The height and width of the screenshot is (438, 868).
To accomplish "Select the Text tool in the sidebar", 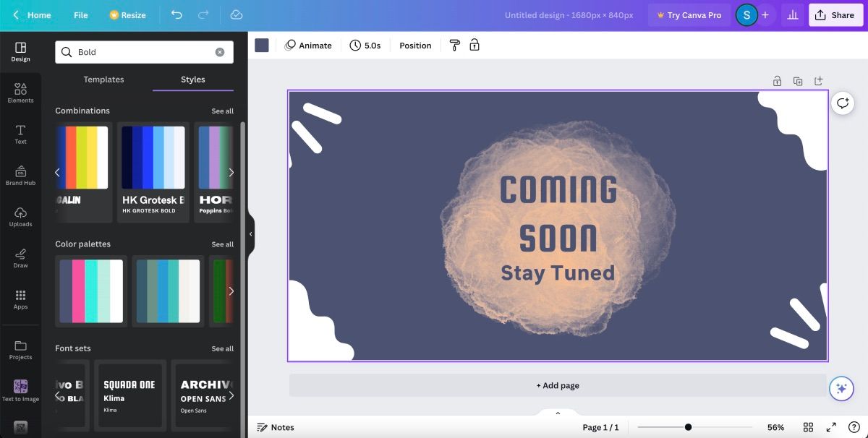I will pyautogui.click(x=20, y=134).
